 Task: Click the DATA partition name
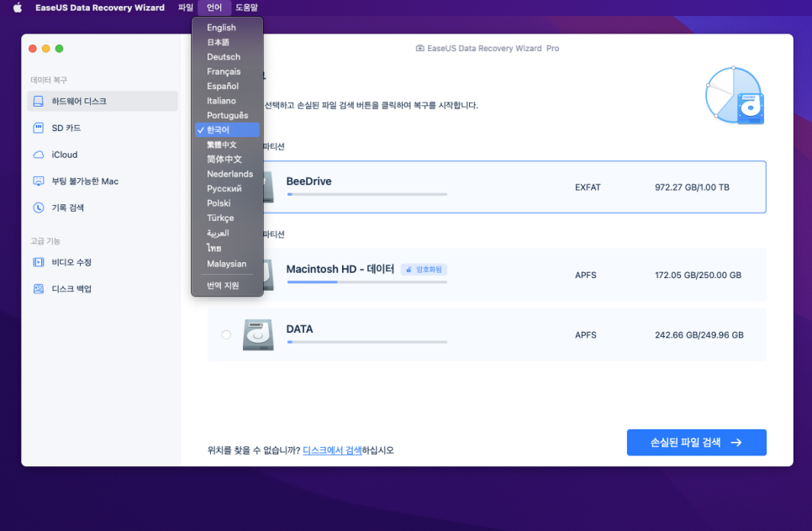point(299,329)
